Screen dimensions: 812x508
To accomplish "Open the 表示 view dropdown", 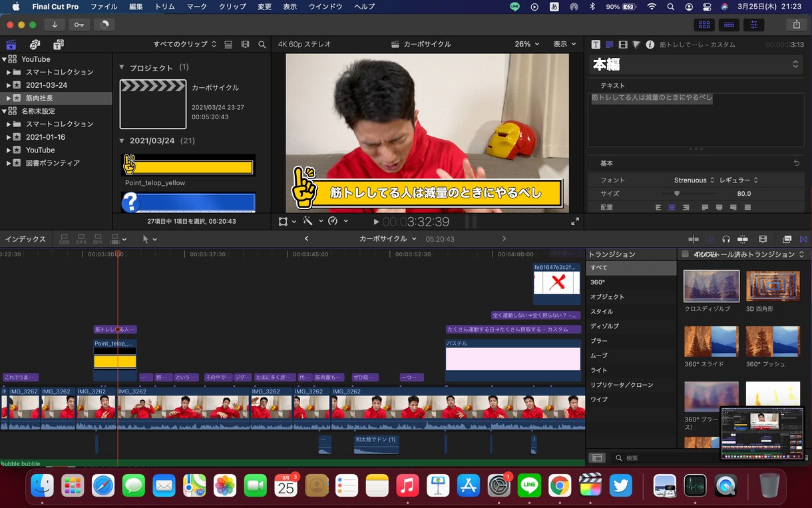I will click(x=564, y=45).
